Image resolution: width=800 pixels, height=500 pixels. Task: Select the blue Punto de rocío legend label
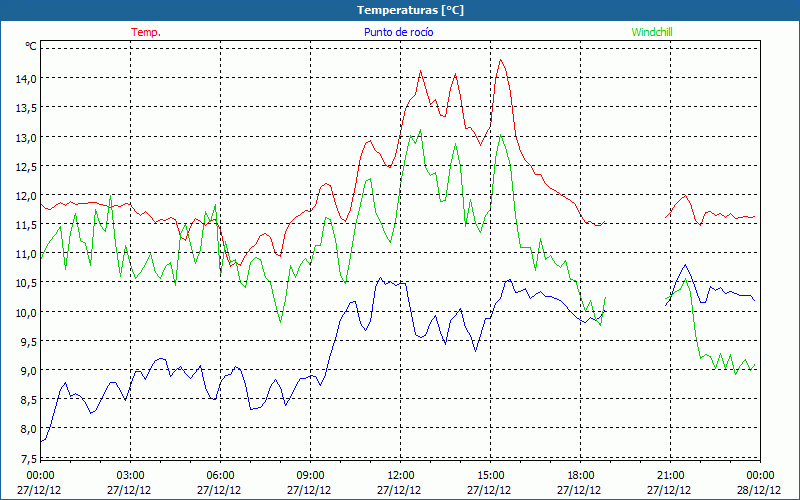[x=398, y=32]
